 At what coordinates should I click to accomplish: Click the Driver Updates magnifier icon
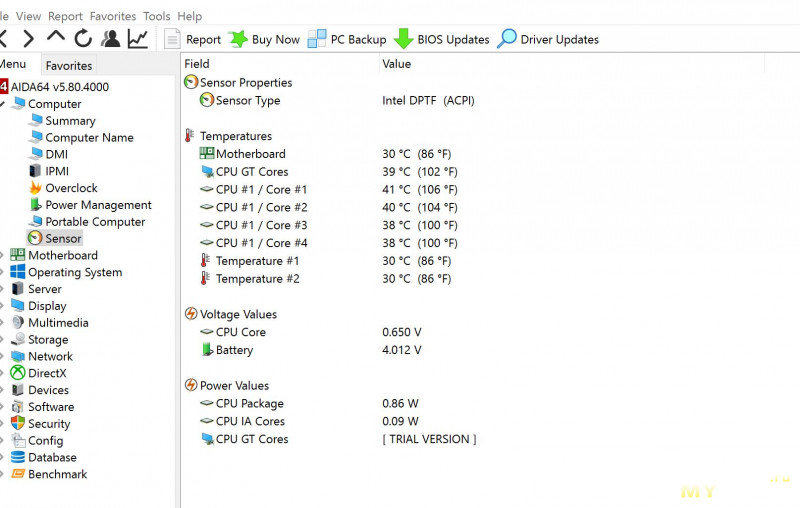[x=507, y=39]
